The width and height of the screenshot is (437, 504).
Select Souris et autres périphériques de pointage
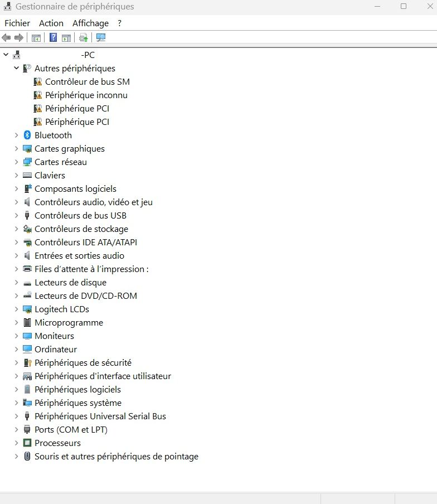tap(116, 457)
